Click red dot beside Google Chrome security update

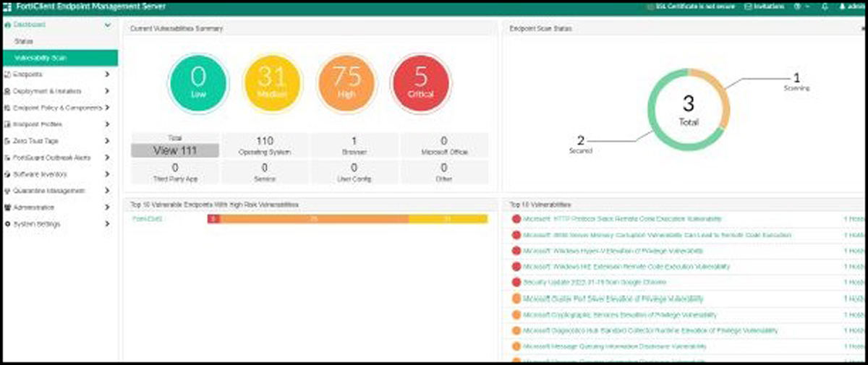point(516,283)
